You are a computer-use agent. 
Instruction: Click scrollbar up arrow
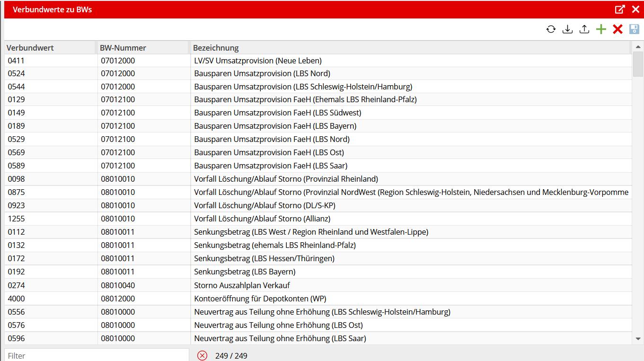click(638, 47)
